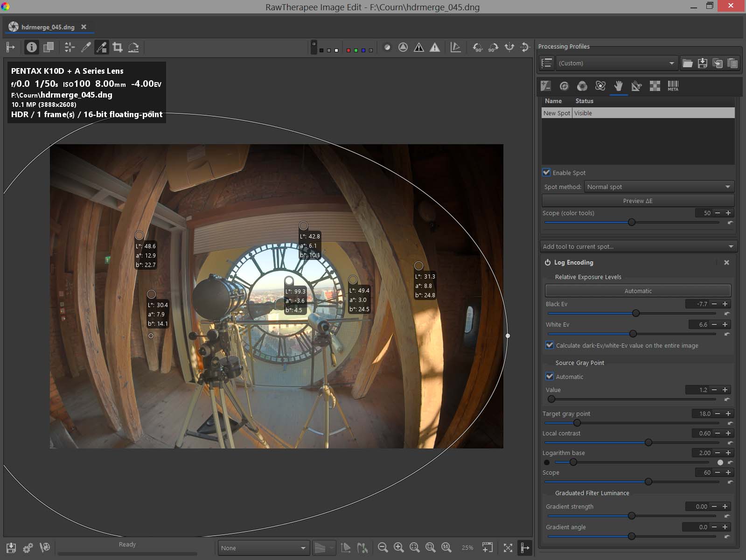Image resolution: width=746 pixels, height=560 pixels.
Task: Expand the Add tool to current spot list
Action: (638, 246)
